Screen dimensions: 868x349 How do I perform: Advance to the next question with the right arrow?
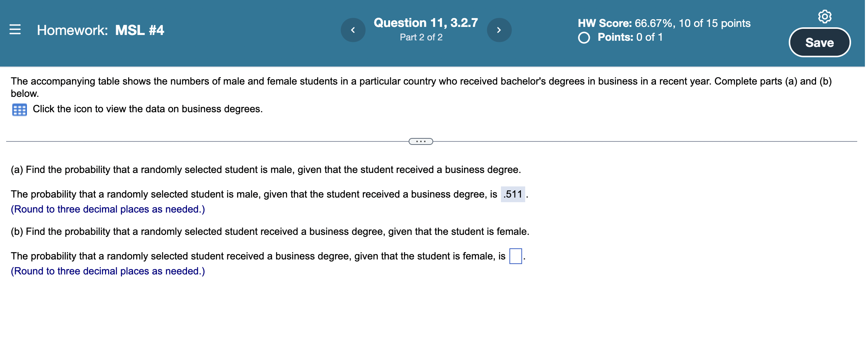click(x=499, y=30)
